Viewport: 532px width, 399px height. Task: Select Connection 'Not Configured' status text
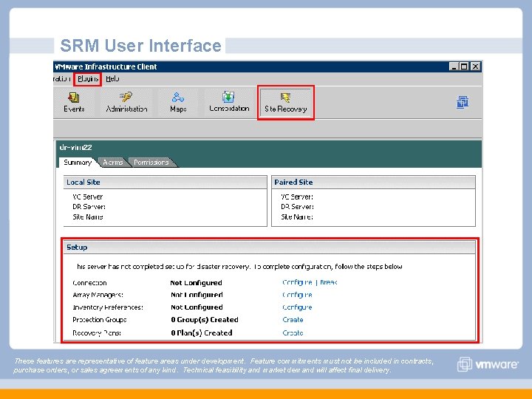196,282
